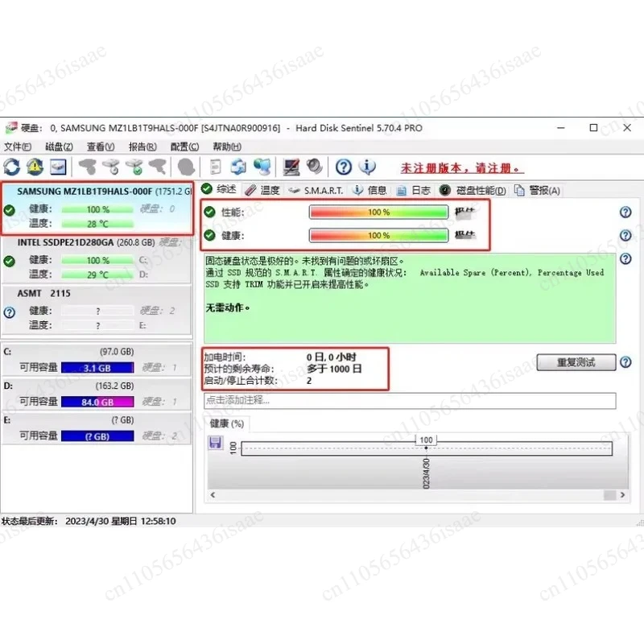The image size is (644, 644).
Task: Click the blue info bubble toolbar icon
Action: click(x=367, y=167)
